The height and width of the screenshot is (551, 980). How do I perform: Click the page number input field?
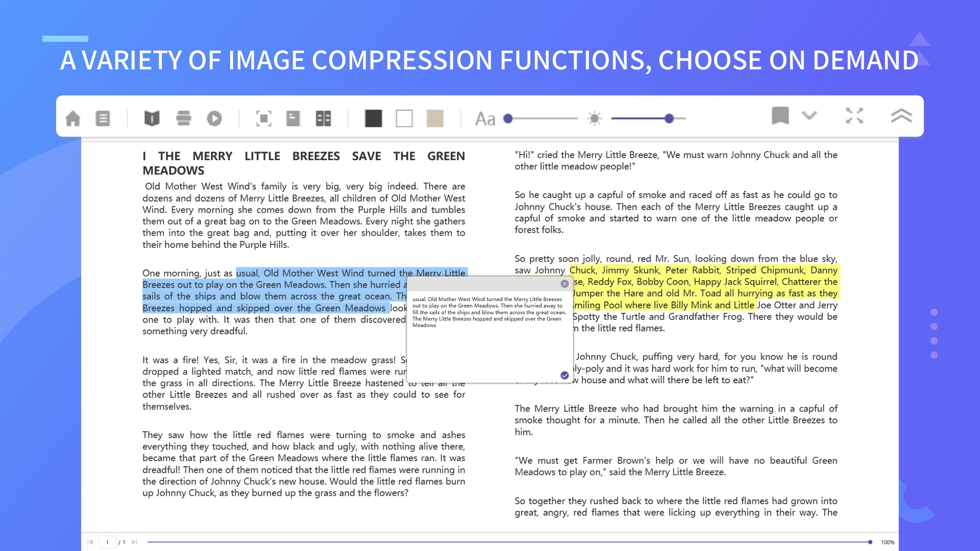[x=107, y=542]
